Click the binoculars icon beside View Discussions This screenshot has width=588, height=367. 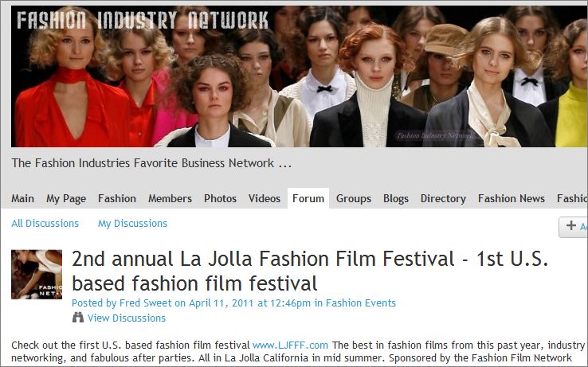(77, 318)
